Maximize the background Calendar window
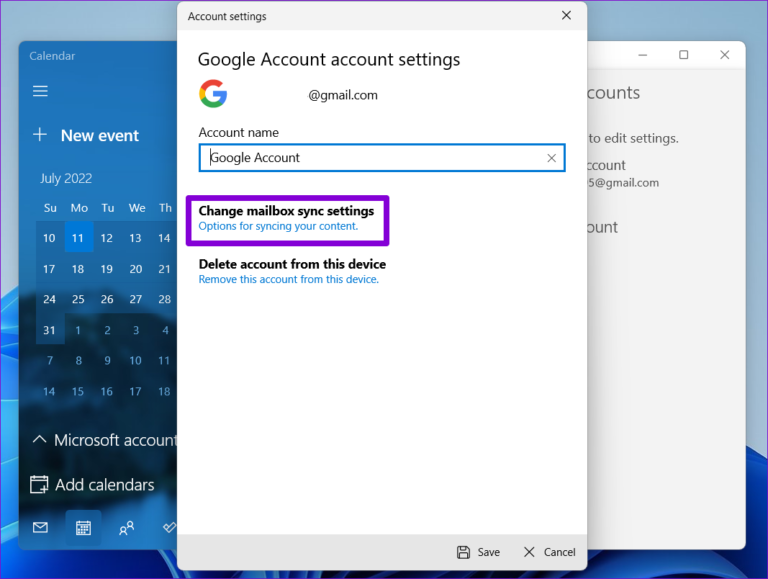 point(684,55)
